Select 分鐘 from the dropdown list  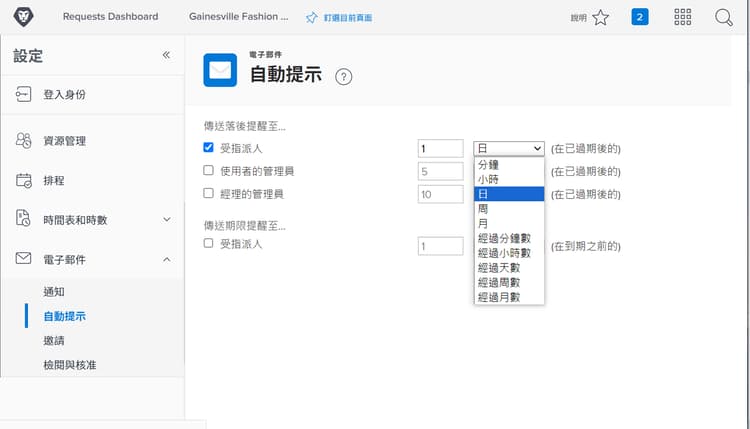[509, 165]
